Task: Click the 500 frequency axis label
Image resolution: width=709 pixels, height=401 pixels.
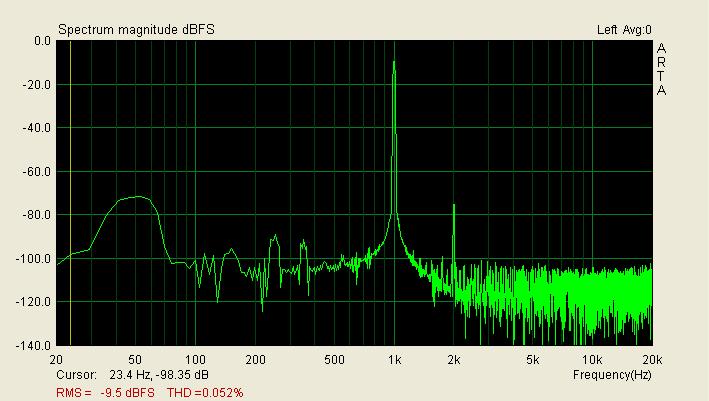Action: click(334, 360)
